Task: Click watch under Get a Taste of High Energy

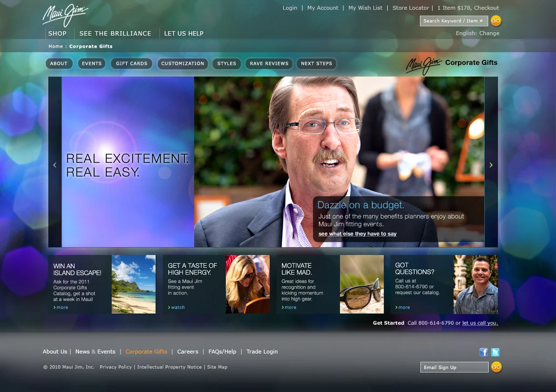Action: tap(176, 307)
